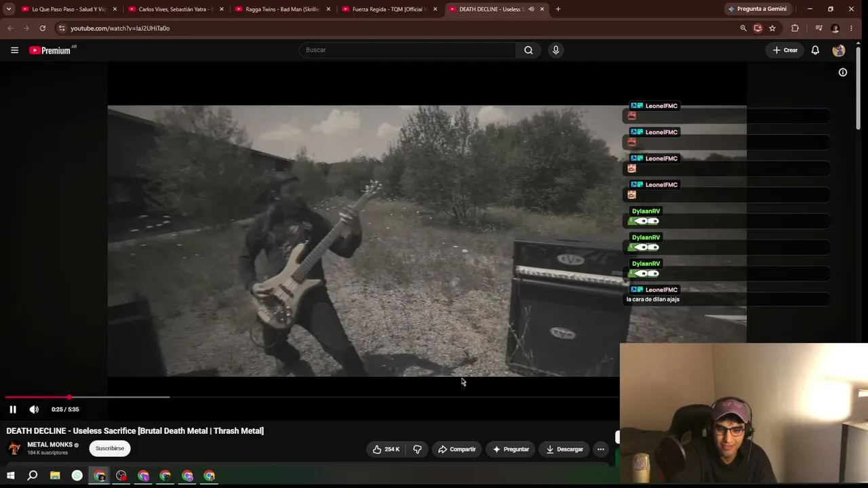
Task: Open the Chrome three-dot menu
Action: coord(851,28)
